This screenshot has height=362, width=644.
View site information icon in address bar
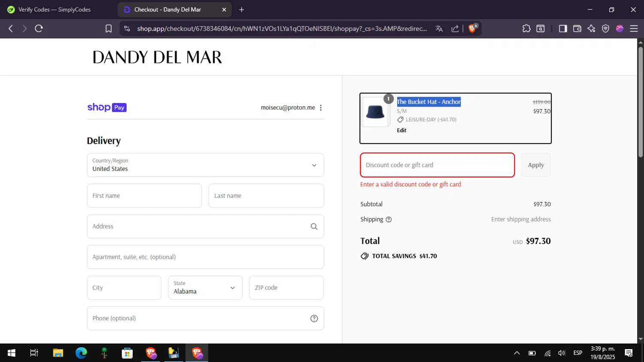[127, 28]
